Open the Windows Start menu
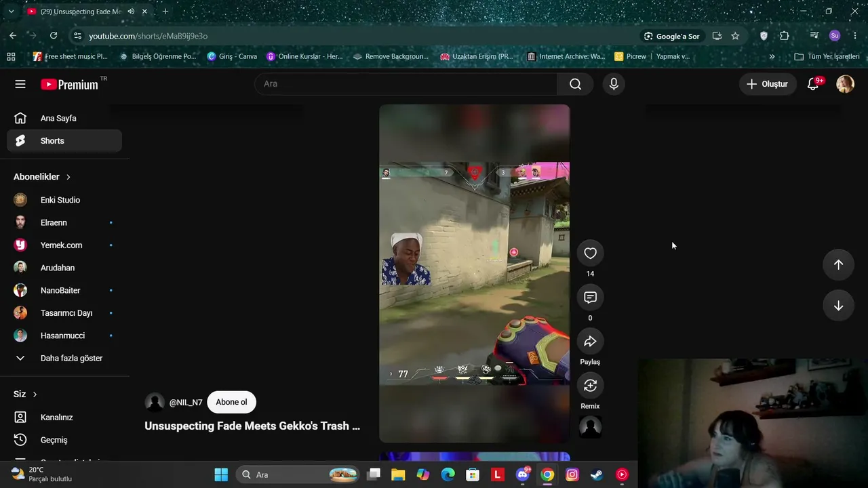This screenshot has height=488, width=868. click(x=221, y=474)
